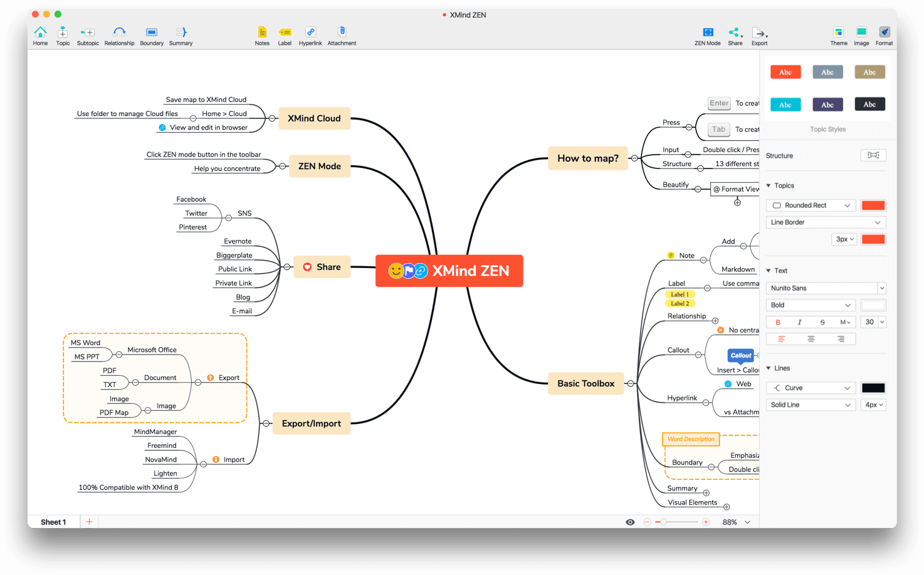Click the black line color swatch

tap(873, 388)
